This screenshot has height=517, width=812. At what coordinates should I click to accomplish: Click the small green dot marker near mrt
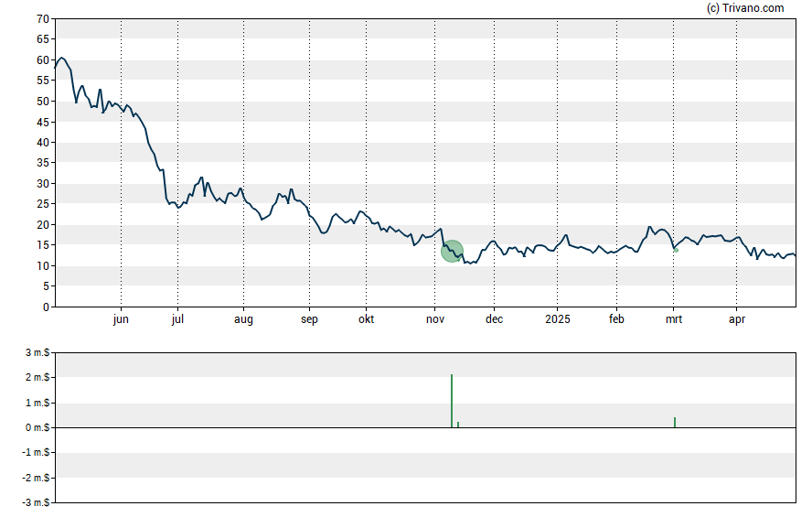[x=677, y=250]
